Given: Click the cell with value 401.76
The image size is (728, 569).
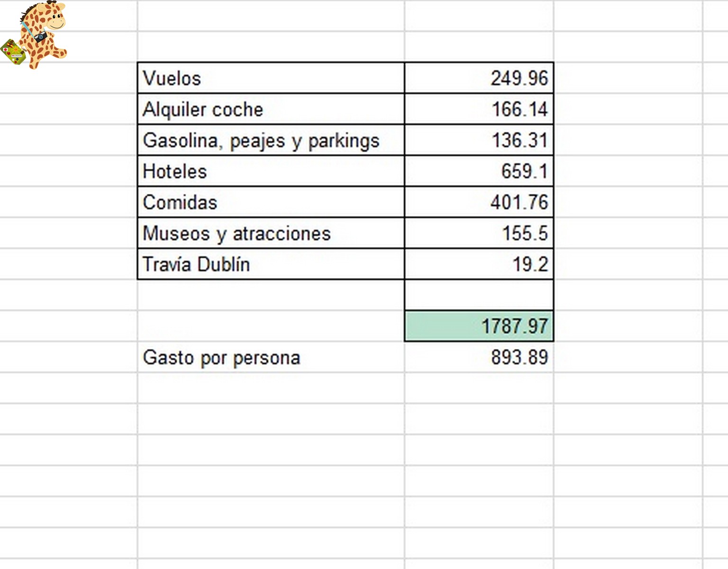Looking at the screenshot, I should click(x=479, y=202).
